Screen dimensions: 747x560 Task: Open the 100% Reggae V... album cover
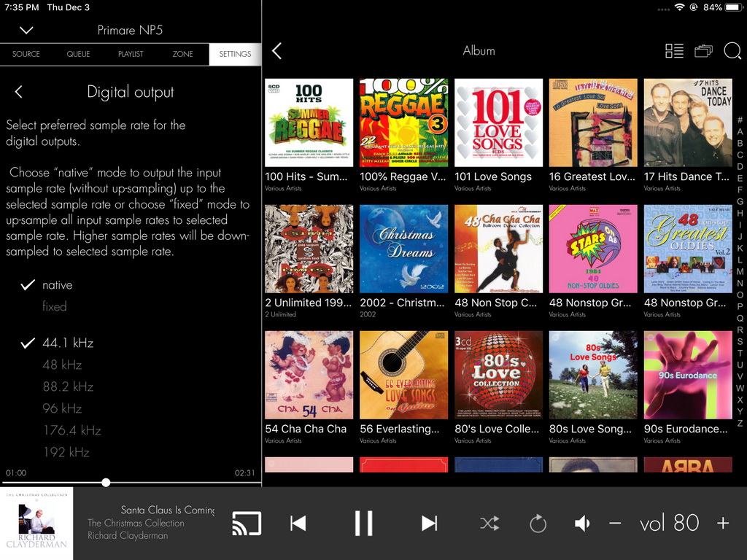pyautogui.click(x=404, y=122)
